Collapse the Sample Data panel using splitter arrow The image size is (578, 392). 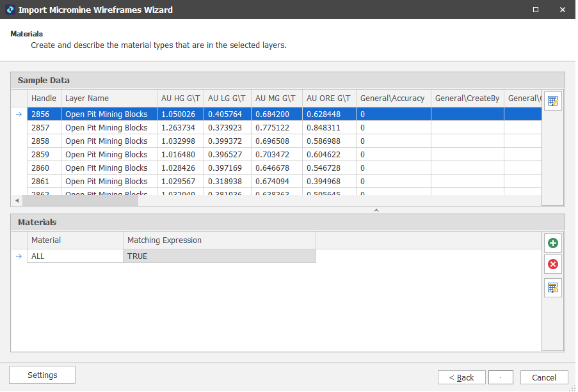[x=376, y=210]
